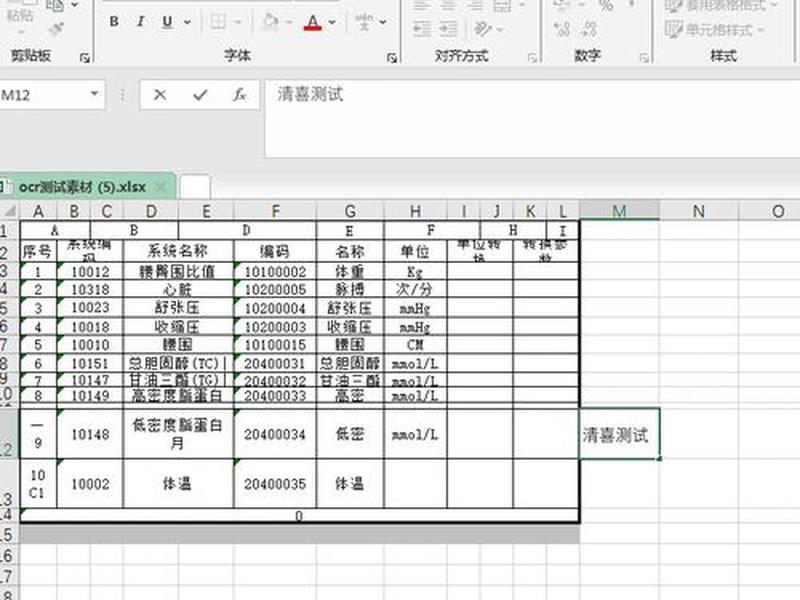Click the Merge cells icon
The height and width of the screenshot is (600, 800).
click(x=502, y=6)
